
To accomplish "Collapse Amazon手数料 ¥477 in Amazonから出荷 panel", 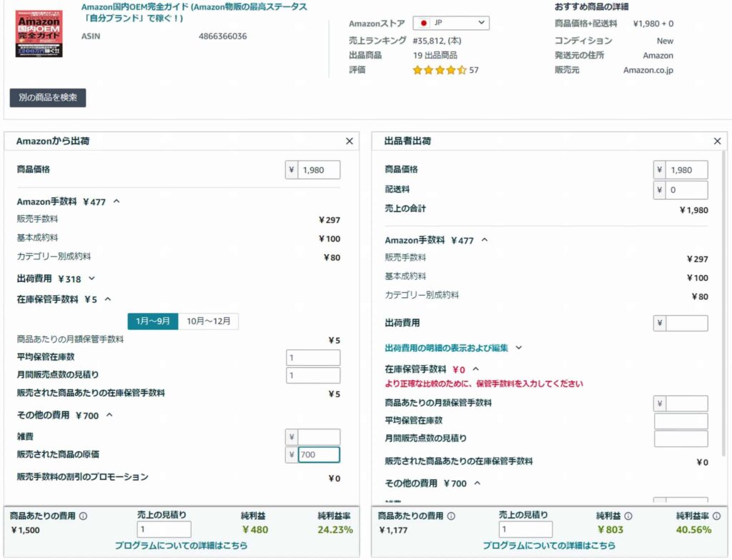I will click(x=117, y=201).
